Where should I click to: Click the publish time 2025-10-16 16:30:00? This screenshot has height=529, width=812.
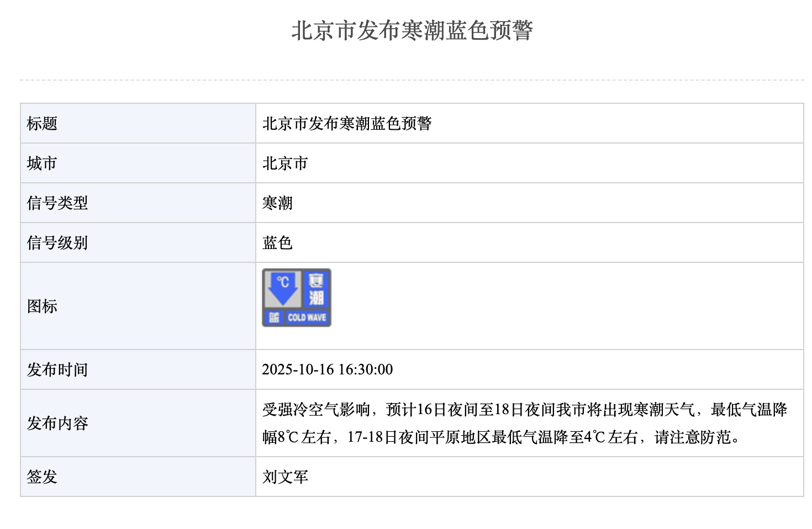(x=328, y=370)
